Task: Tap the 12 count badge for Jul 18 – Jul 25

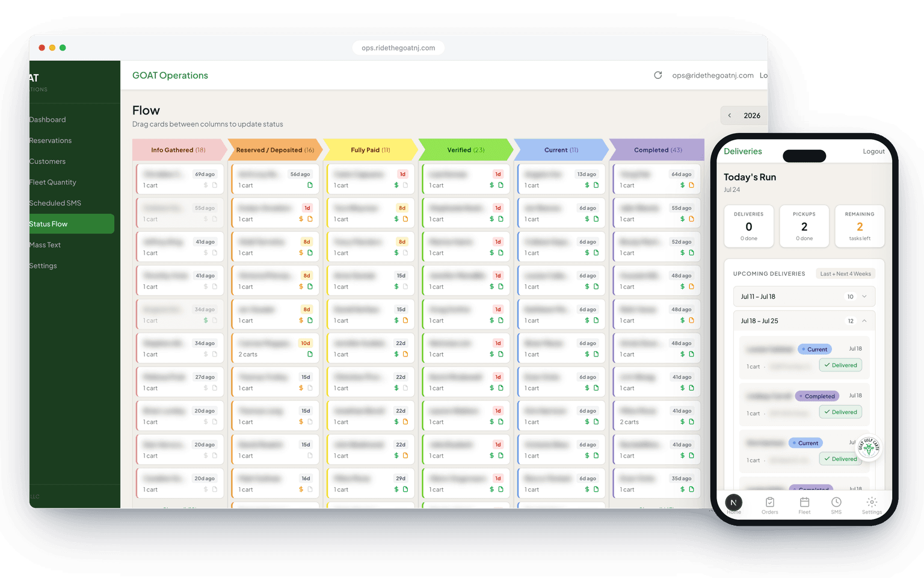Action: [x=851, y=321]
